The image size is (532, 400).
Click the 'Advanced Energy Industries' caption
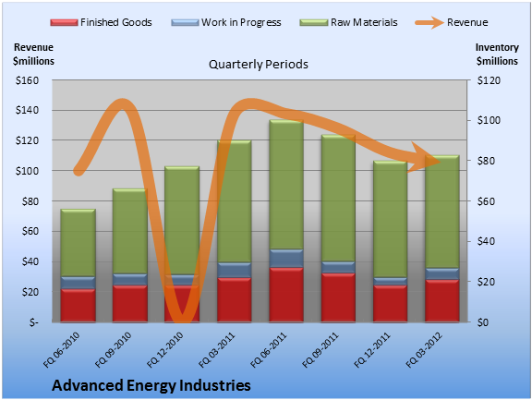point(151,385)
